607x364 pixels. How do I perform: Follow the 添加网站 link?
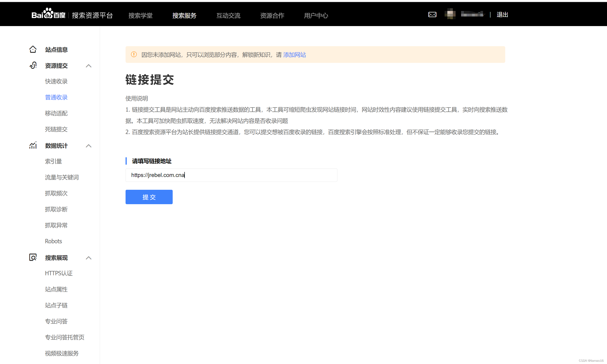coord(294,55)
